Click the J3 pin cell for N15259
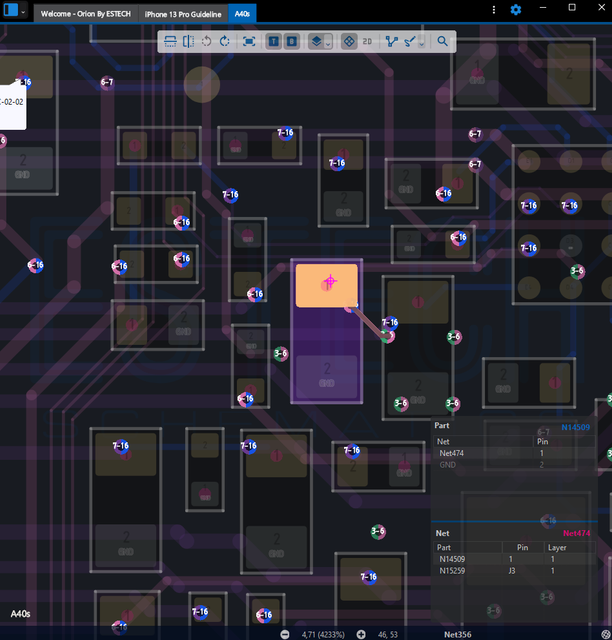The width and height of the screenshot is (612, 640). [x=512, y=571]
